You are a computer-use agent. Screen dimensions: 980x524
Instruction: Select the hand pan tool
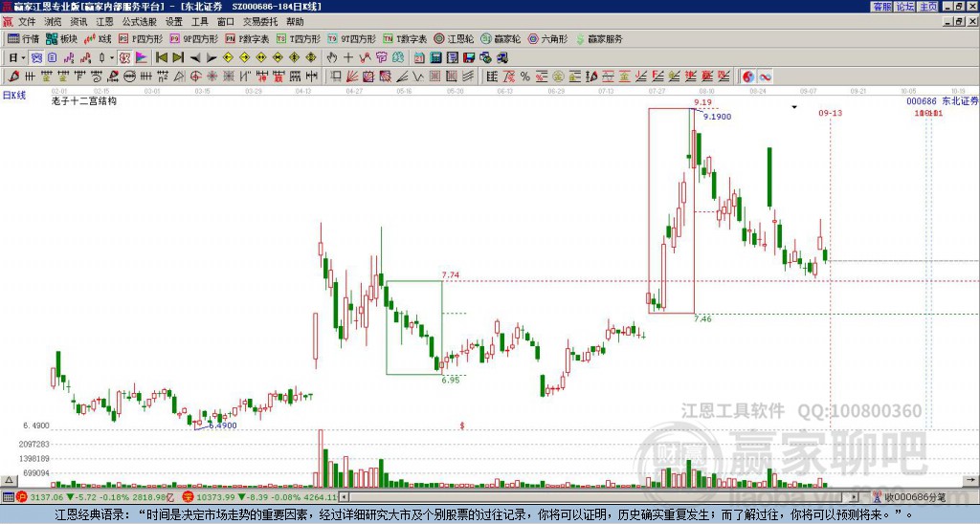pyautogui.click(x=332, y=58)
